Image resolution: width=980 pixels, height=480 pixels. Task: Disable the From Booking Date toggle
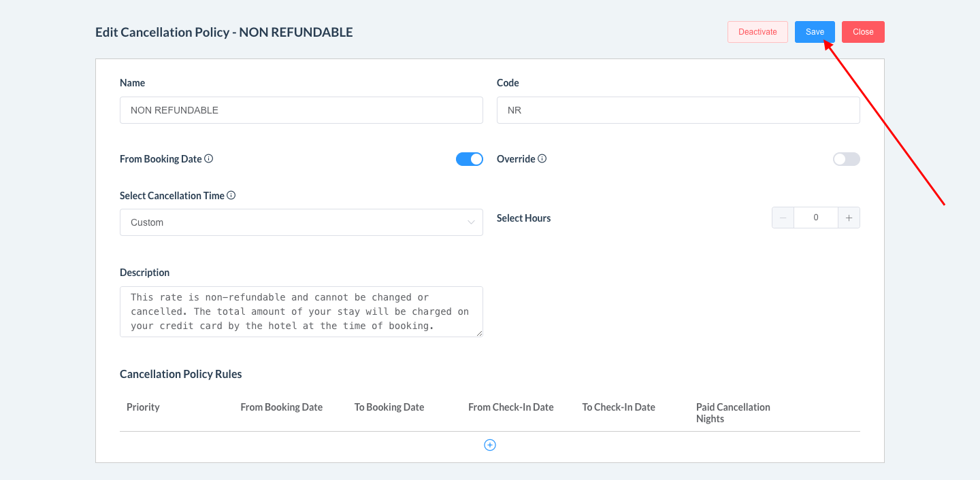469,159
